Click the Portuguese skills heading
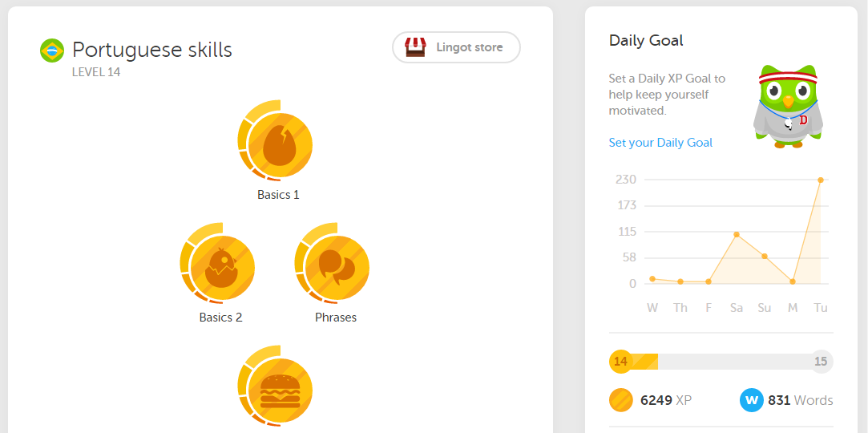Image resolution: width=868 pixels, height=433 pixels. point(152,50)
